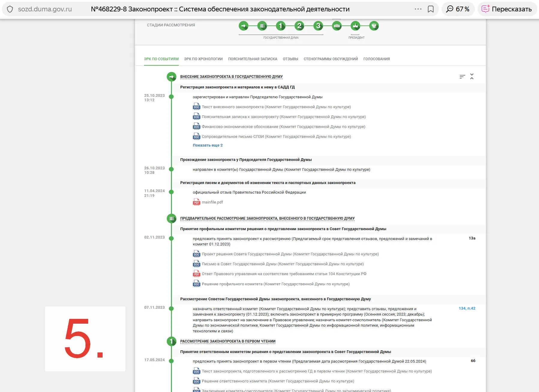Click the sort events icon
539x392 pixels.
[x=462, y=77]
